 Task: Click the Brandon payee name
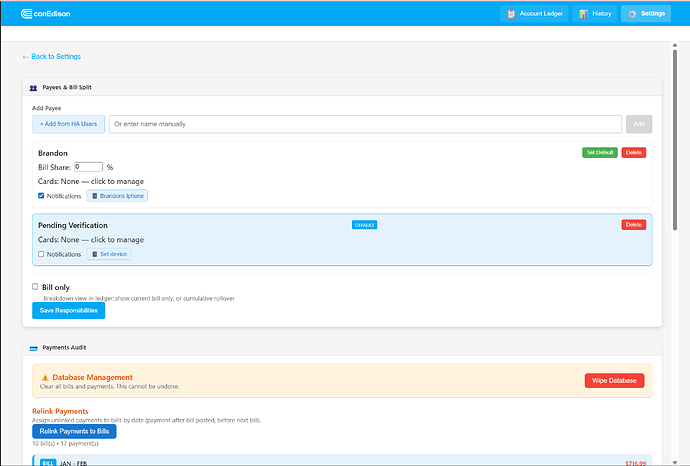[53, 153]
